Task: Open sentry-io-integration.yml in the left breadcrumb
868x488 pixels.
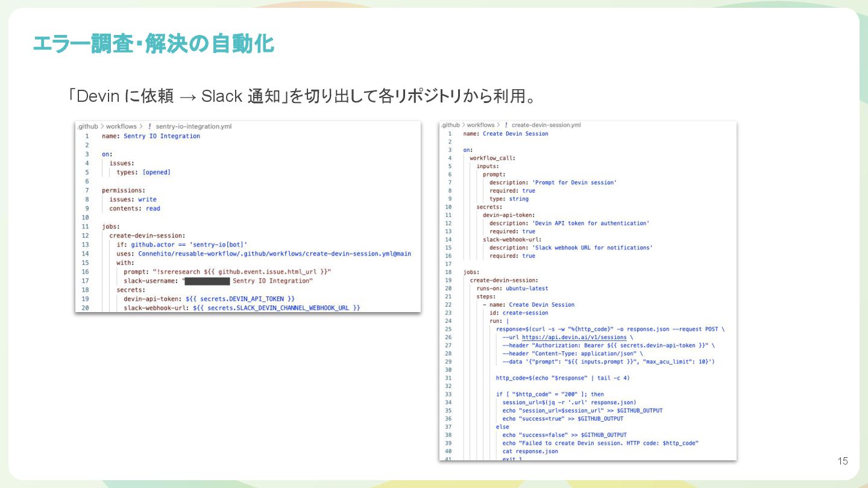Action: coord(193,127)
